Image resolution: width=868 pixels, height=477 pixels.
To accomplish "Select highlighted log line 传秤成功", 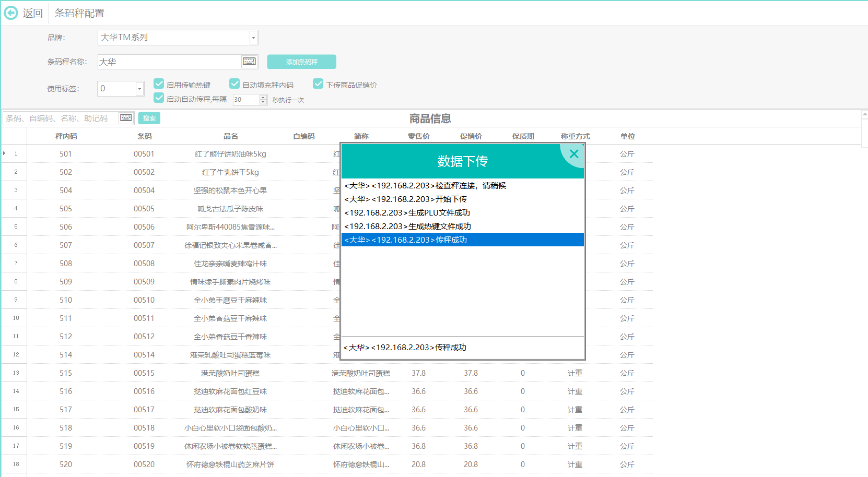I will [x=462, y=240].
